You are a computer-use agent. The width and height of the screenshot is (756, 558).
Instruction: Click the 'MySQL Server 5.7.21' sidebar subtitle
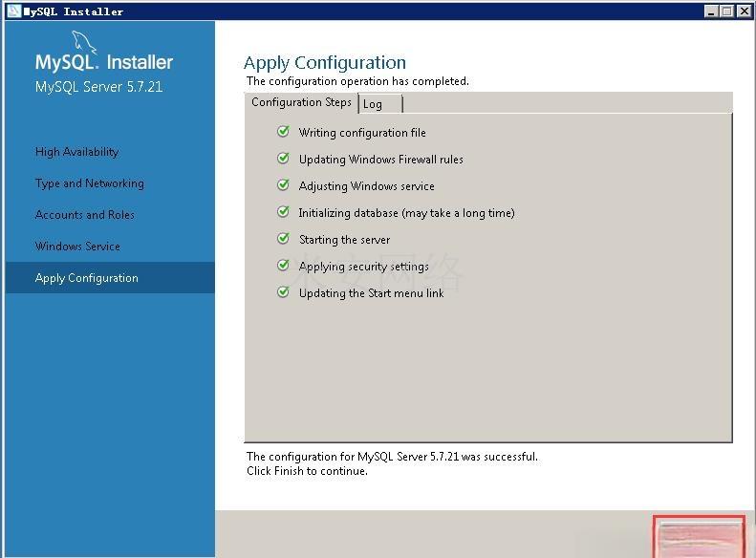98,87
